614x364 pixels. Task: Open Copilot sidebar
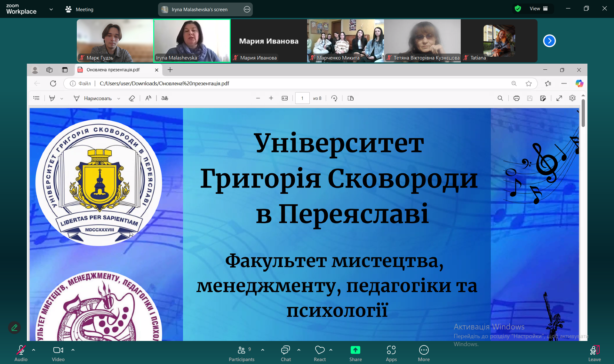coord(579,83)
